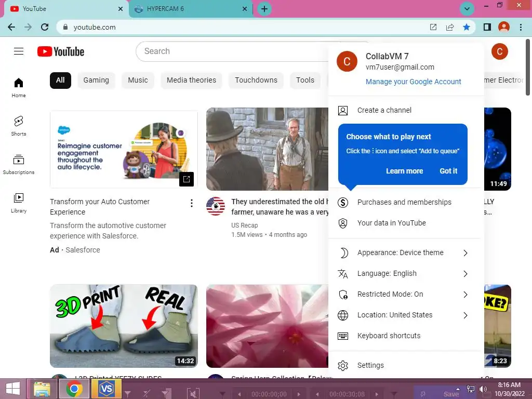The height and width of the screenshot is (399, 532).
Task: Open Subscriptions in the sidebar
Action: [x=19, y=165]
